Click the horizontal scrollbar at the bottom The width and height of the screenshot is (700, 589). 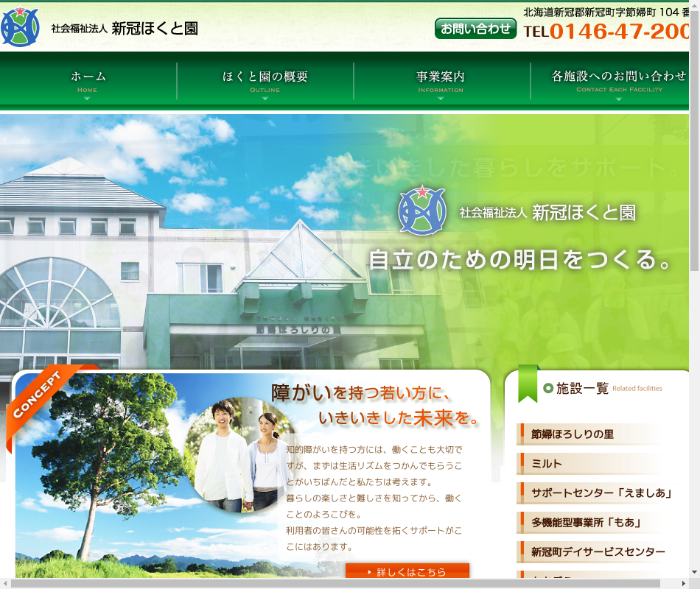(346, 583)
